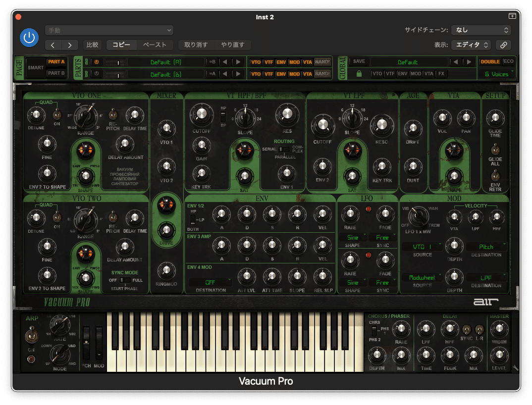Image resolution: width=532 pixels, height=405 pixels.
Task: Click the VTO ONE range knob
Action: pyautogui.click(x=86, y=116)
